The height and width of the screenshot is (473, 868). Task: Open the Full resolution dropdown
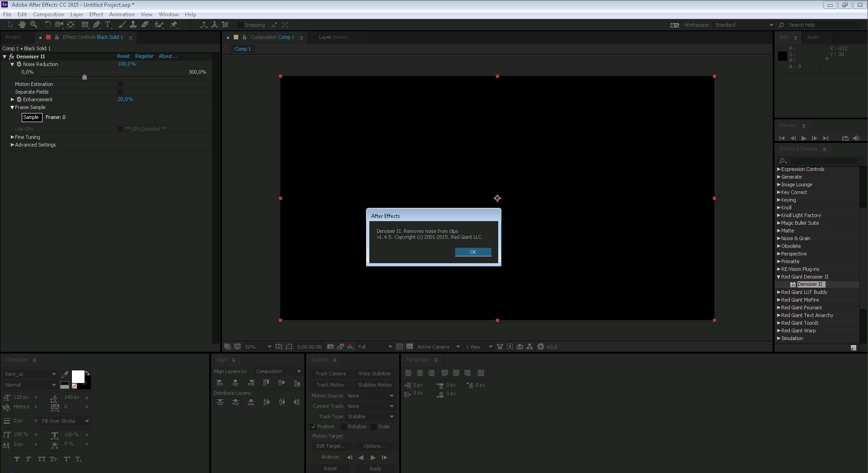coord(375,347)
